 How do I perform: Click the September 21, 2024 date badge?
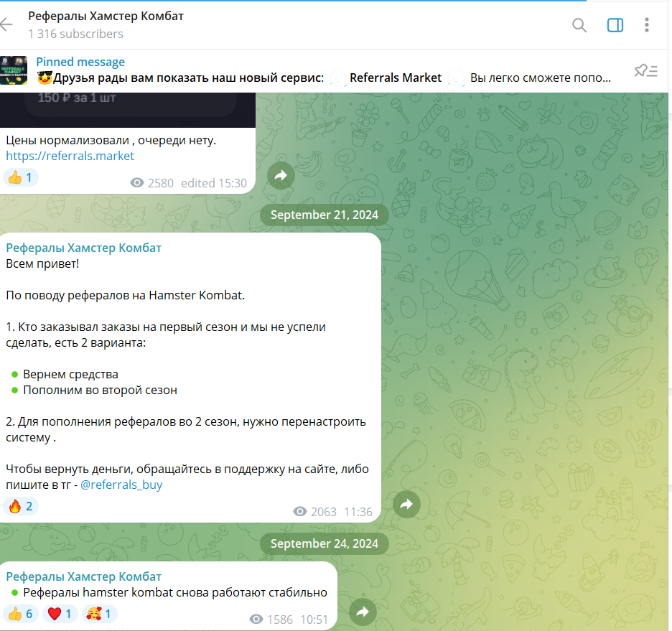[325, 215]
